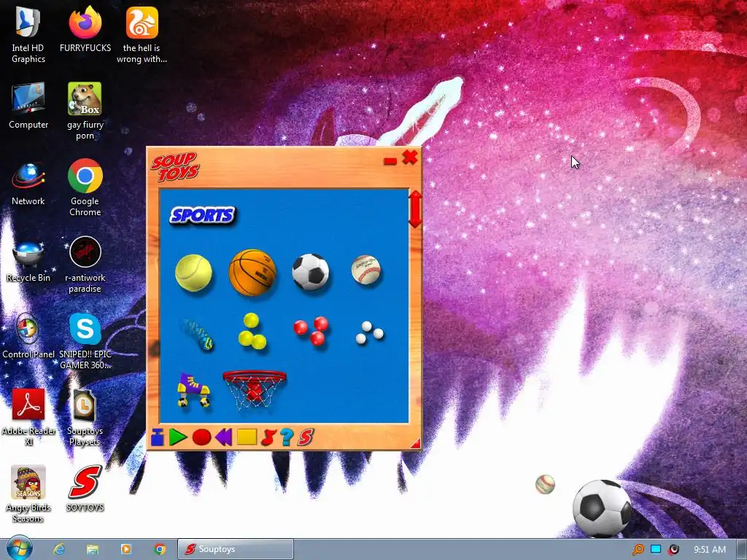This screenshot has width=747, height=560.
Task: Select the purple roller skate toy
Action: point(193,390)
